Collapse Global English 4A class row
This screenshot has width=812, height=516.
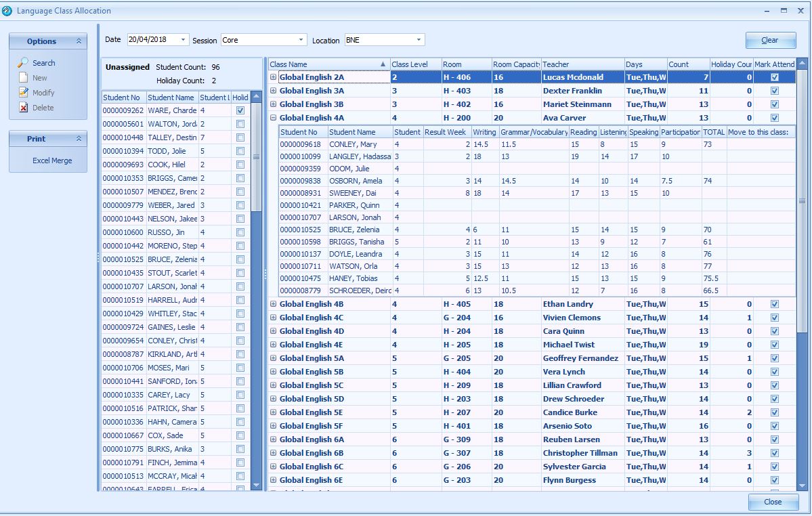tap(274, 118)
